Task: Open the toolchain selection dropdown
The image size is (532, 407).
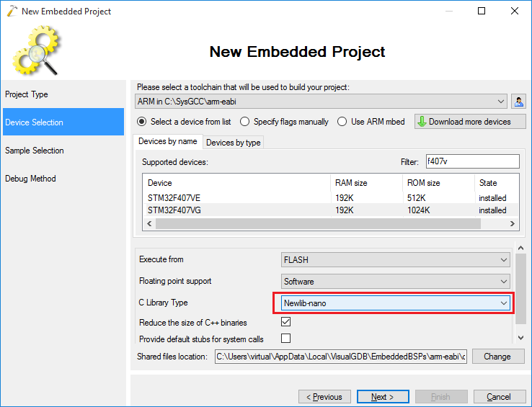Action: (321, 102)
